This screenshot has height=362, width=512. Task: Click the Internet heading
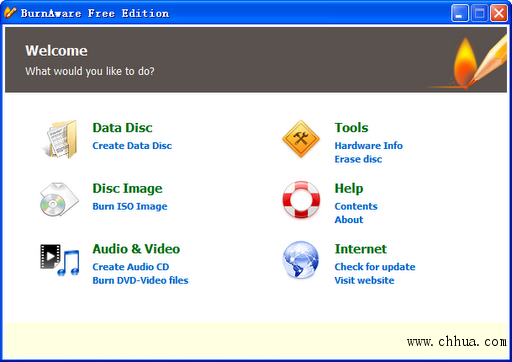(x=361, y=249)
